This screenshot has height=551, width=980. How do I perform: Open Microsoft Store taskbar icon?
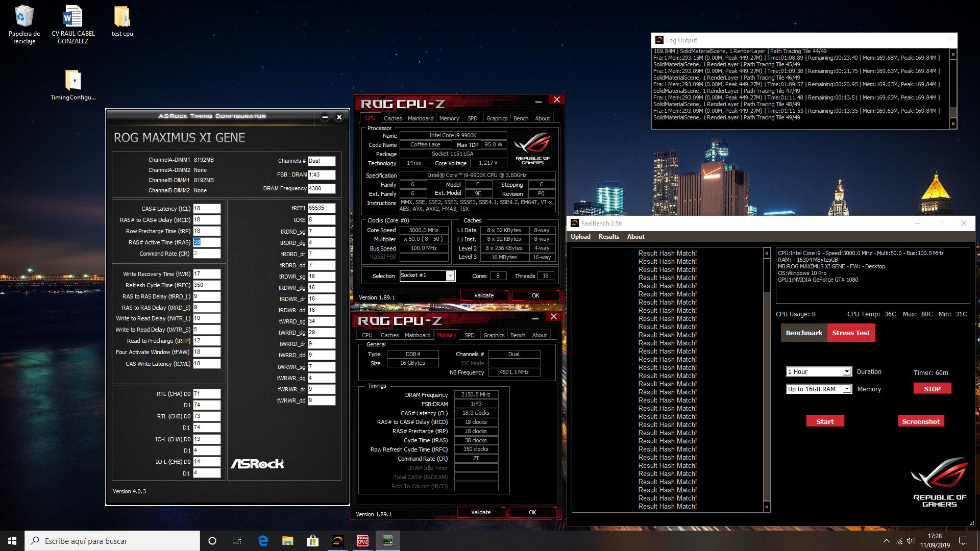point(312,541)
